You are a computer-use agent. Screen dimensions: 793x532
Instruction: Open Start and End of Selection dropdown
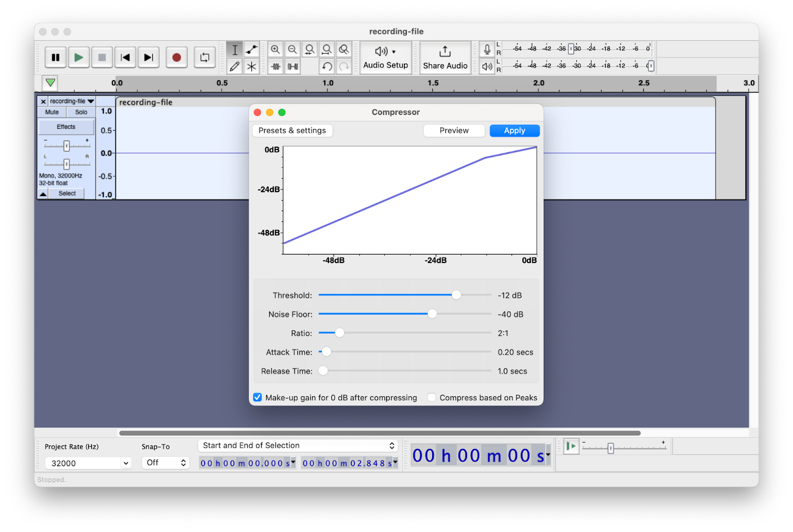pos(298,446)
